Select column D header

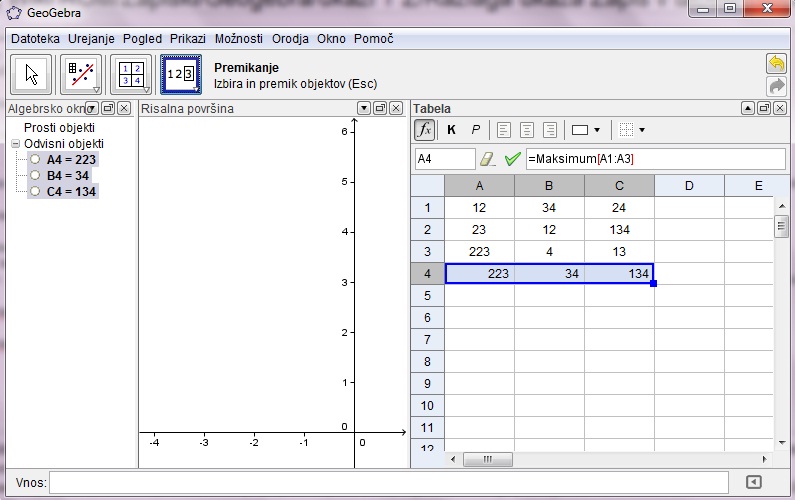coord(689,185)
